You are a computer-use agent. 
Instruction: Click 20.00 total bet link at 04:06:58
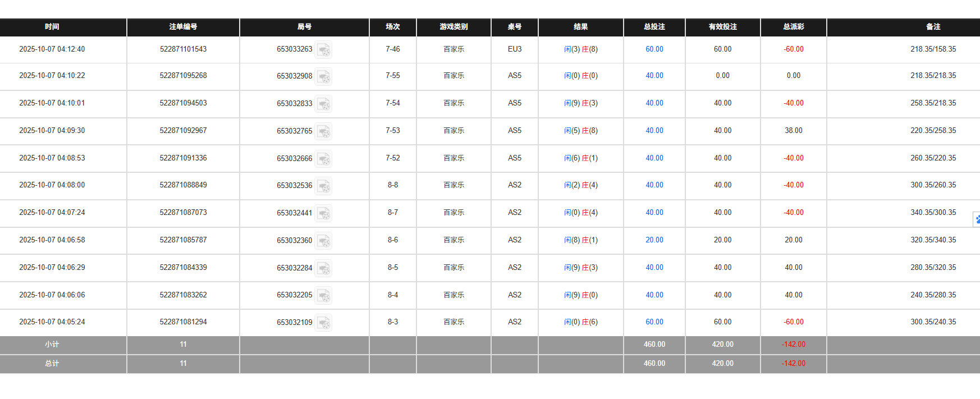pos(654,240)
